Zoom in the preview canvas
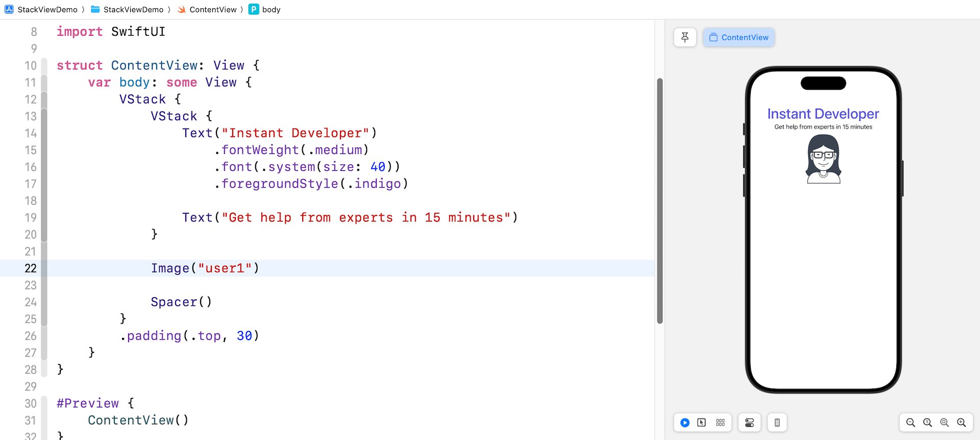The width and height of the screenshot is (980, 440). click(962, 423)
